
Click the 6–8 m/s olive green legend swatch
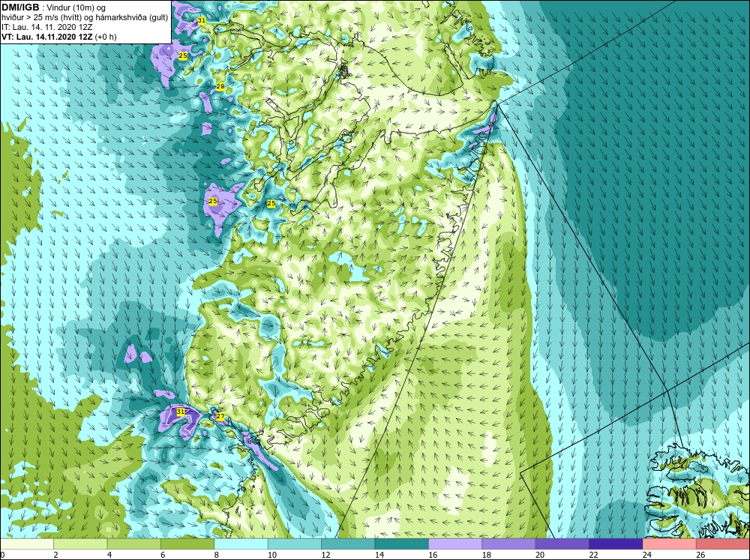[x=187, y=544]
